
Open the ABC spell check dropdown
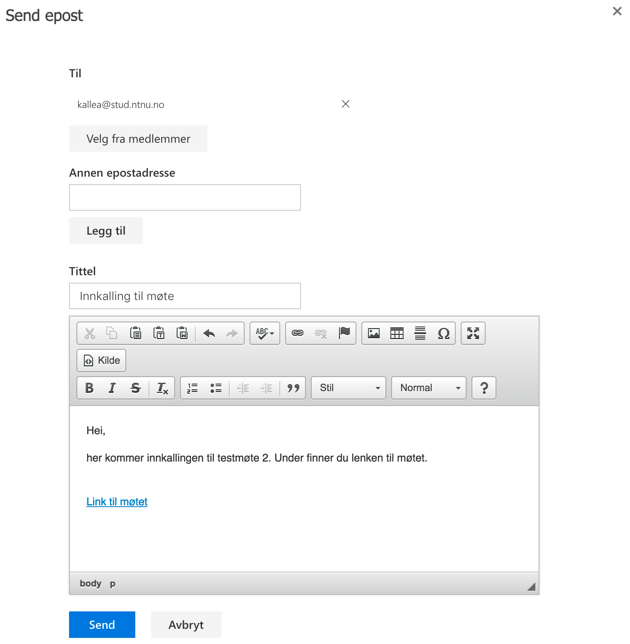point(265,333)
